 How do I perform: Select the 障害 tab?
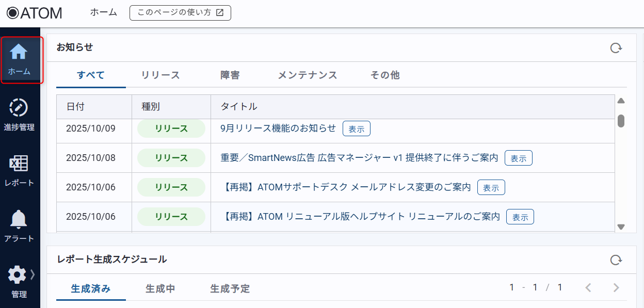point(230,75)
